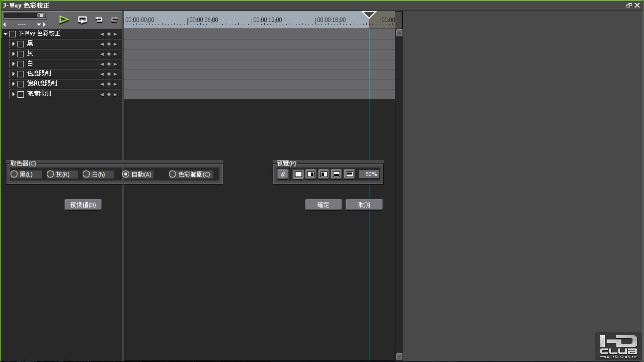Expand the 白 parameter row
This screenshot has height=362, width=644.
[x=13, y=64]
